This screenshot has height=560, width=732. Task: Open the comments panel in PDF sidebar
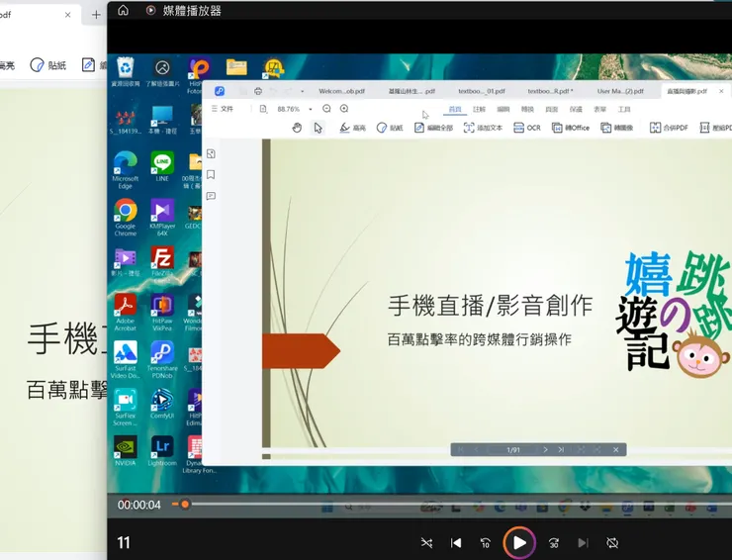(211, 196)
